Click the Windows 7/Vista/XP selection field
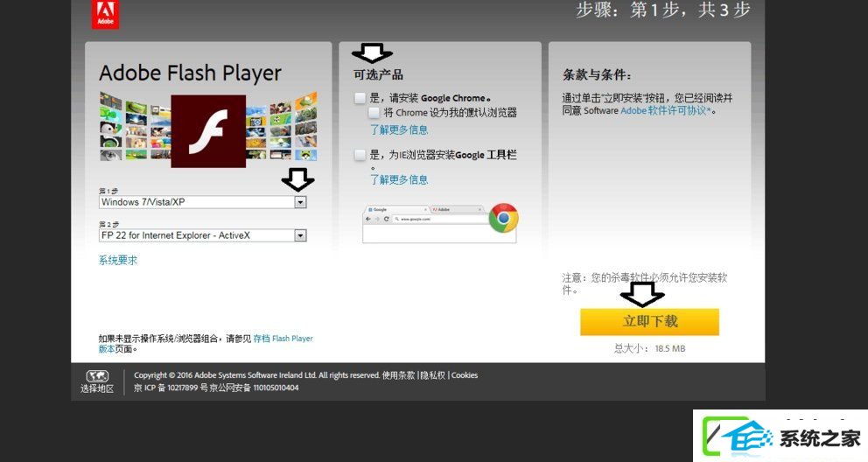The height and width of the screenshot is (462, 868). [x=203, y=202]
